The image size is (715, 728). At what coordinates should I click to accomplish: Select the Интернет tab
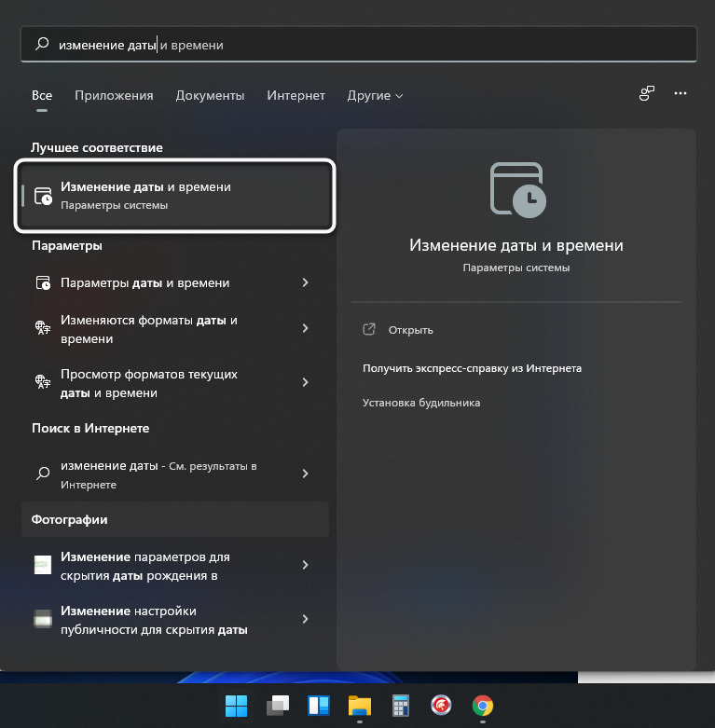[x=296, y=96]
